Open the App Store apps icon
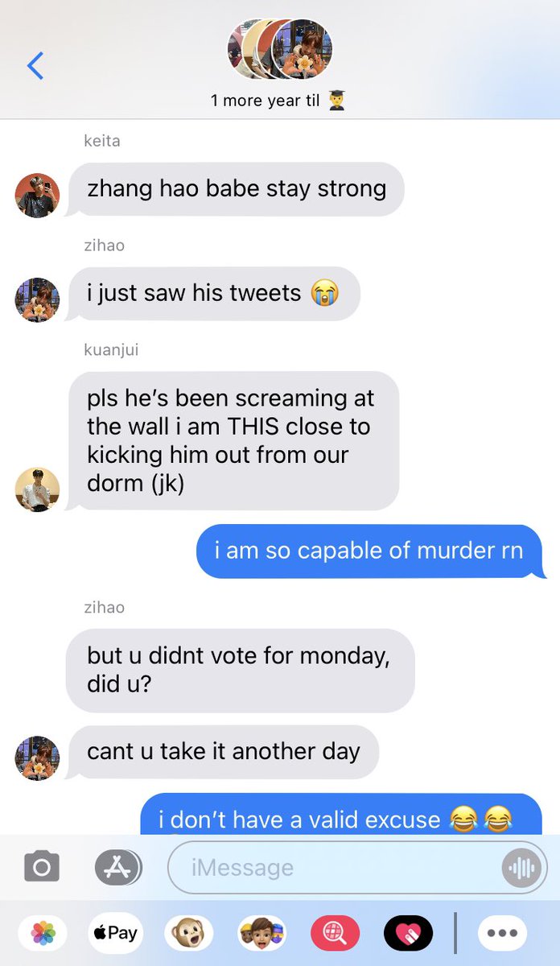This screenshot has height=966, width=560. (118, 867)
